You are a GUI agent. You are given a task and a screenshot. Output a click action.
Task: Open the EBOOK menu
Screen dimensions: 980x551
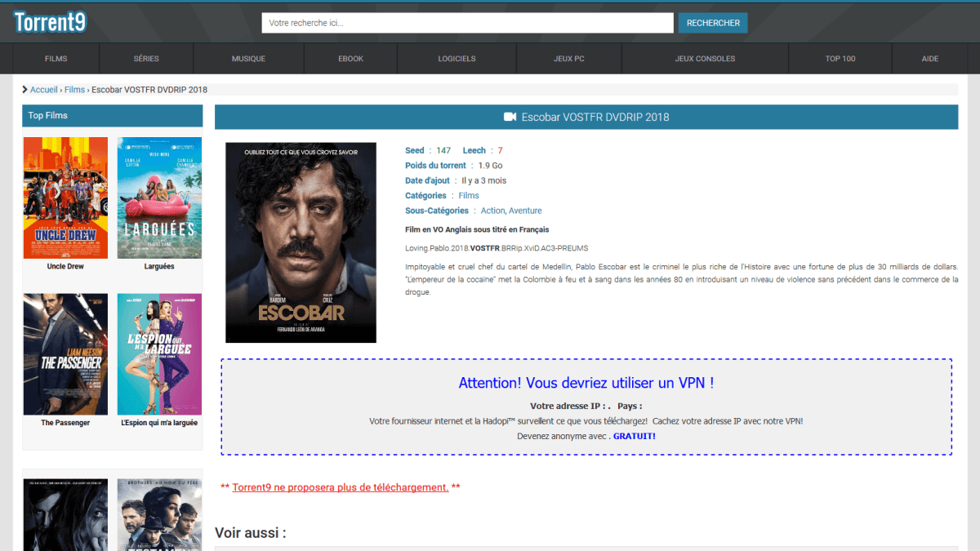(x=350, y=59)
